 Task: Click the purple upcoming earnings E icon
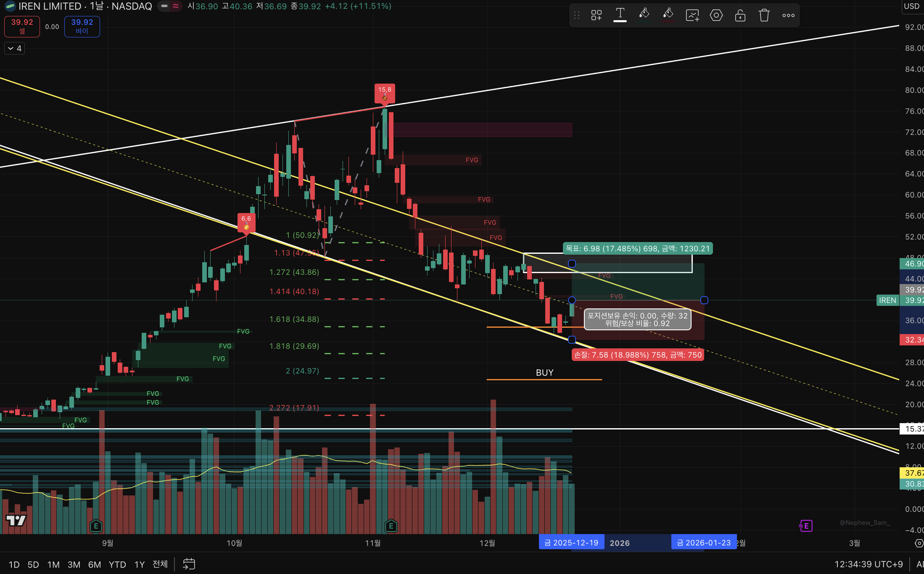coord(806,526)
